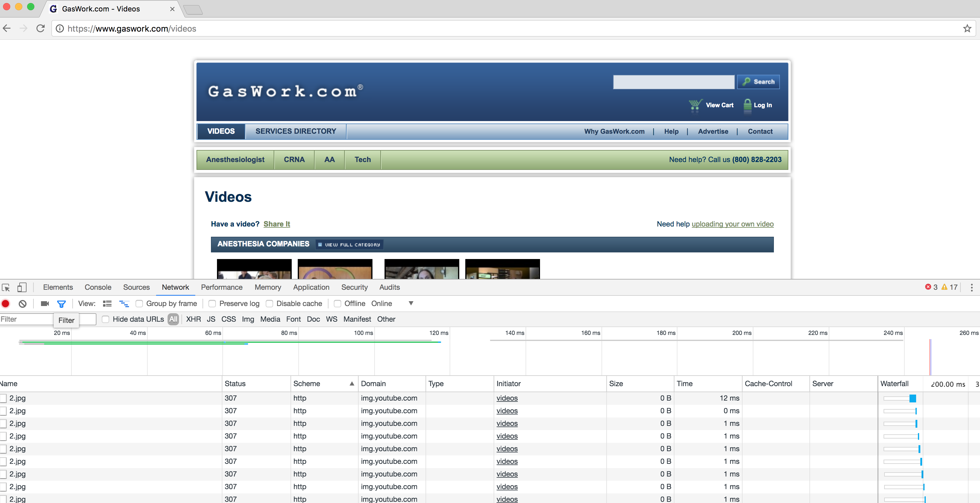This screenshot has height=503, width=980.
Task: Filter requests by JS
Action: click(211, 319)
